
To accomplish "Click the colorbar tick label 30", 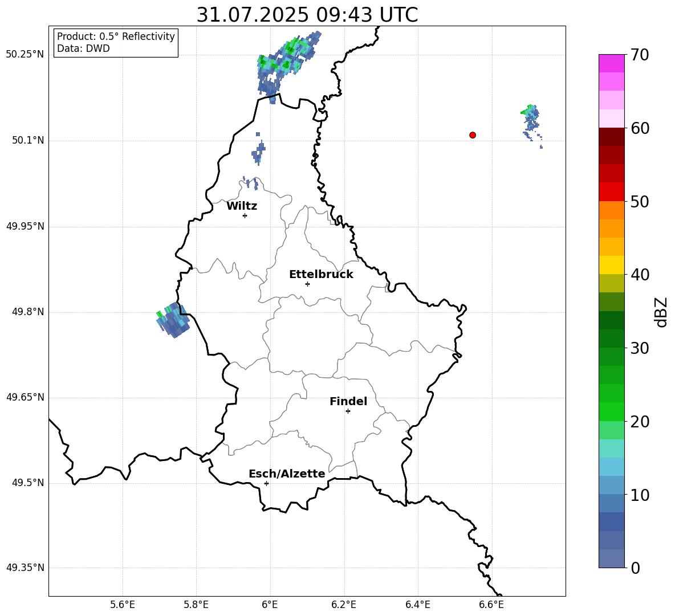I will click(x=640, y=348).
